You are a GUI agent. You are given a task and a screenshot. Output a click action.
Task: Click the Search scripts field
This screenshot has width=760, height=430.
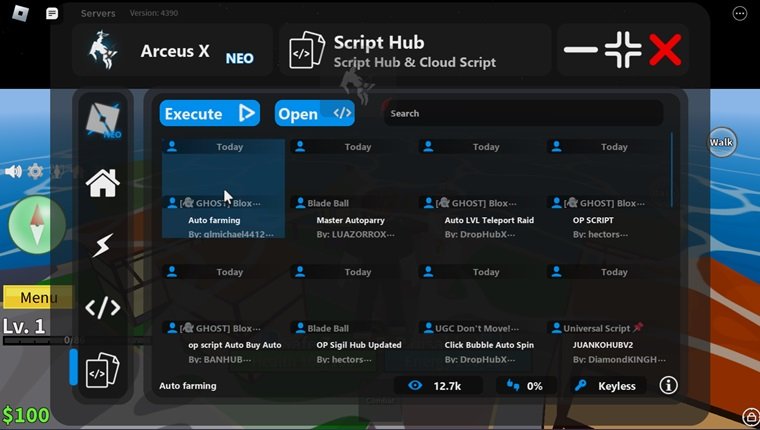[x=523, y=113]
